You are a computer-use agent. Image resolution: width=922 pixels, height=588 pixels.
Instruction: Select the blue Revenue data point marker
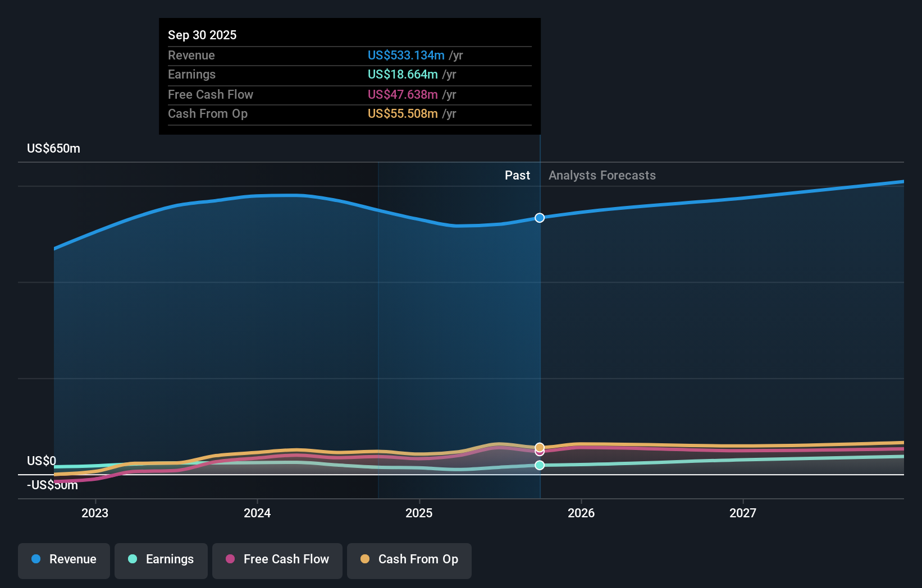[540, 218]
